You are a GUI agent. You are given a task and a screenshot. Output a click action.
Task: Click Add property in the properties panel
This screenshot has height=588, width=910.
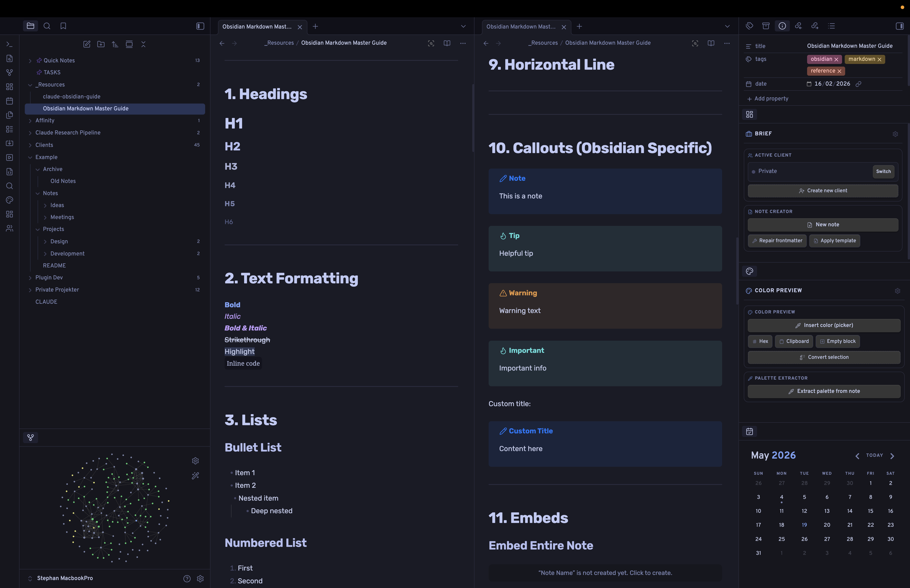click(767, 99)
